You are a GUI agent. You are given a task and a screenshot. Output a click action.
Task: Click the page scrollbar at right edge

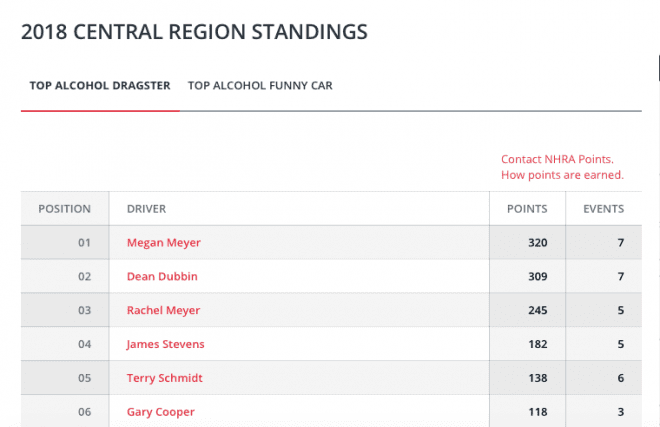pos(658,67)
